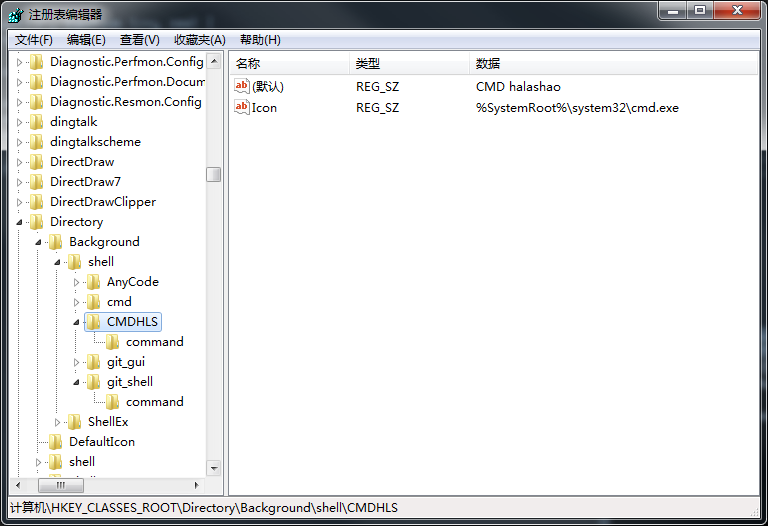
Task: Collapse the Background key
Action: pyautogui.click(x=38, y=242)
